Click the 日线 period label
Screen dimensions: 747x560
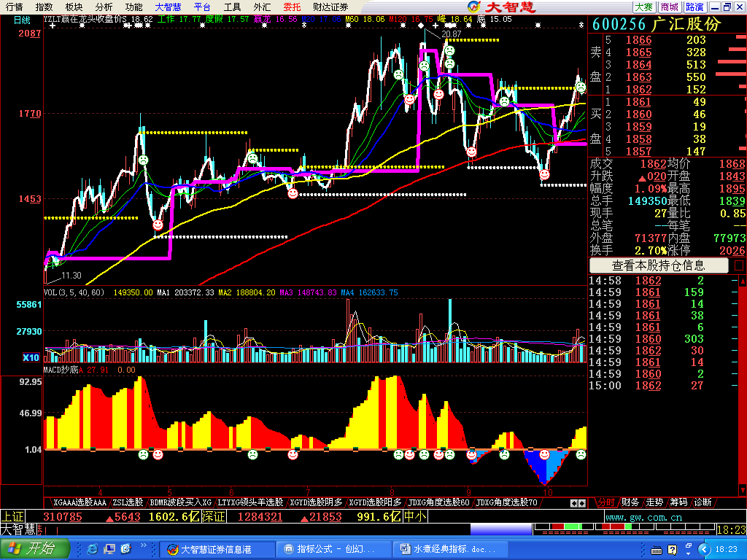click(22, 20)
